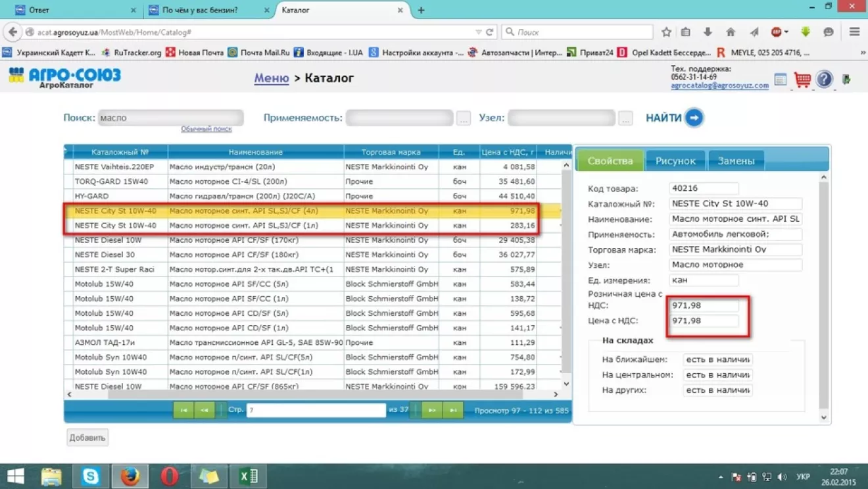Open Новая Почта bookmark
Image resolution: width=868 pixels, height=489 pixels.
click(x=194, y=53)
